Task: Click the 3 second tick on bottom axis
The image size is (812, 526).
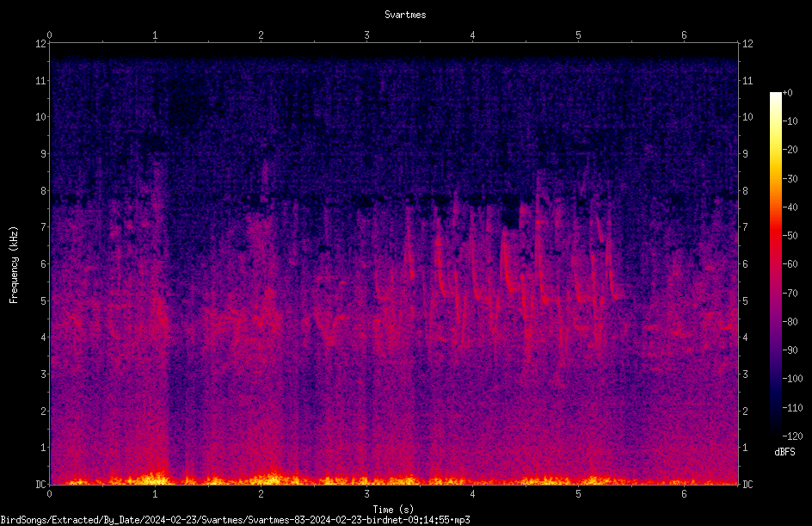Action: [x=366, y=494]
